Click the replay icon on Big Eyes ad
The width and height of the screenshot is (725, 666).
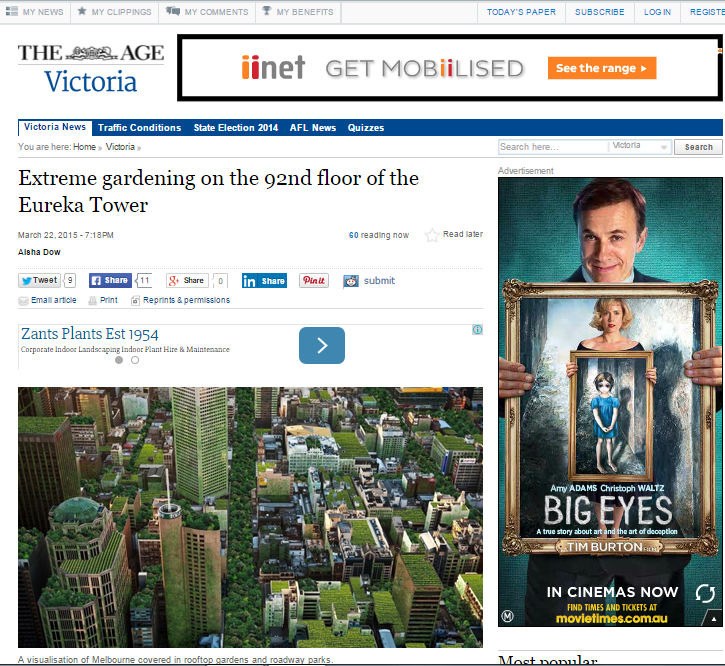pyautogui.click(x=705, y=593)
